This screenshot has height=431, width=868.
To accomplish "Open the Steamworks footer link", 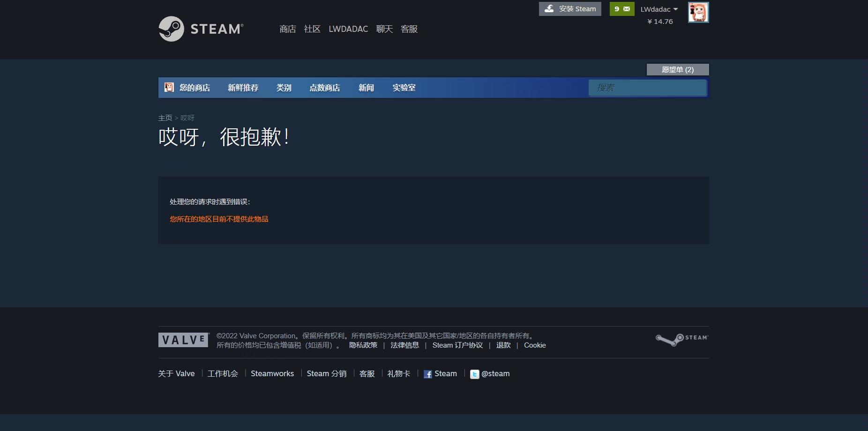I will coord(272,374).
